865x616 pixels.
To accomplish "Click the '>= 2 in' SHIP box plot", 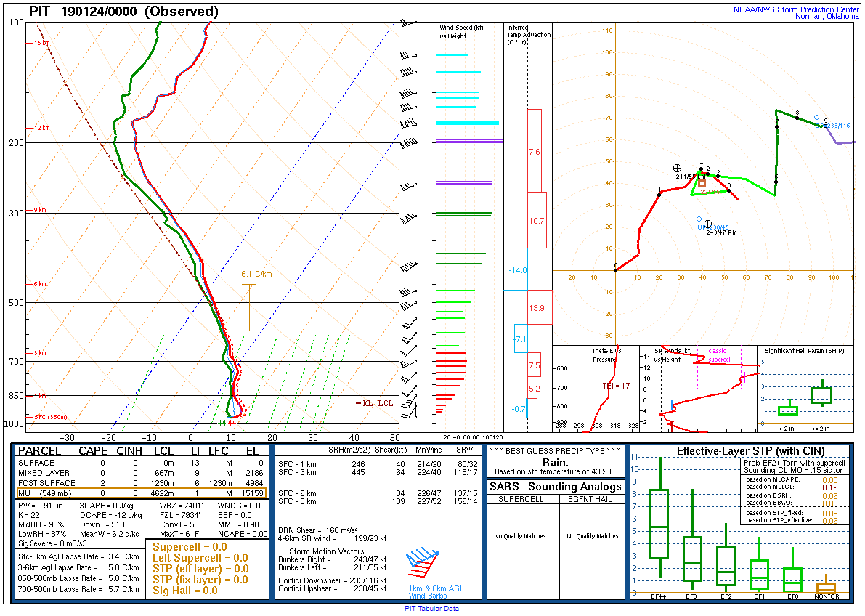I will (x=822, y=394).
